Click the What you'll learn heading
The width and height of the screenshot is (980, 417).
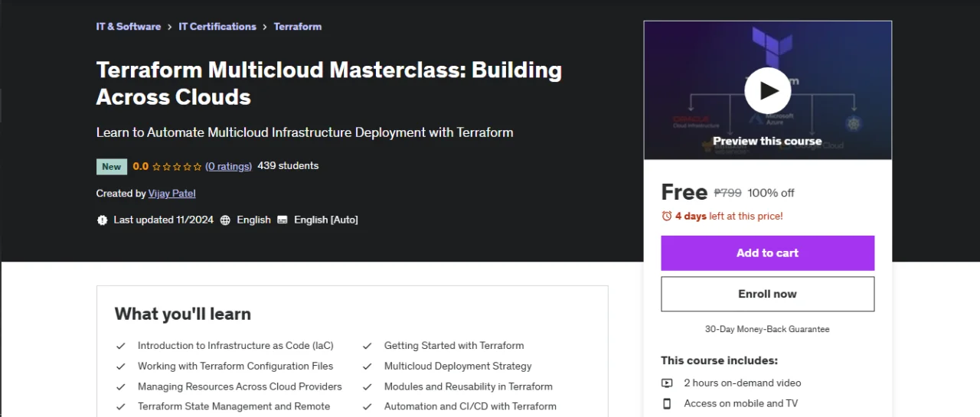coord(183,314)
